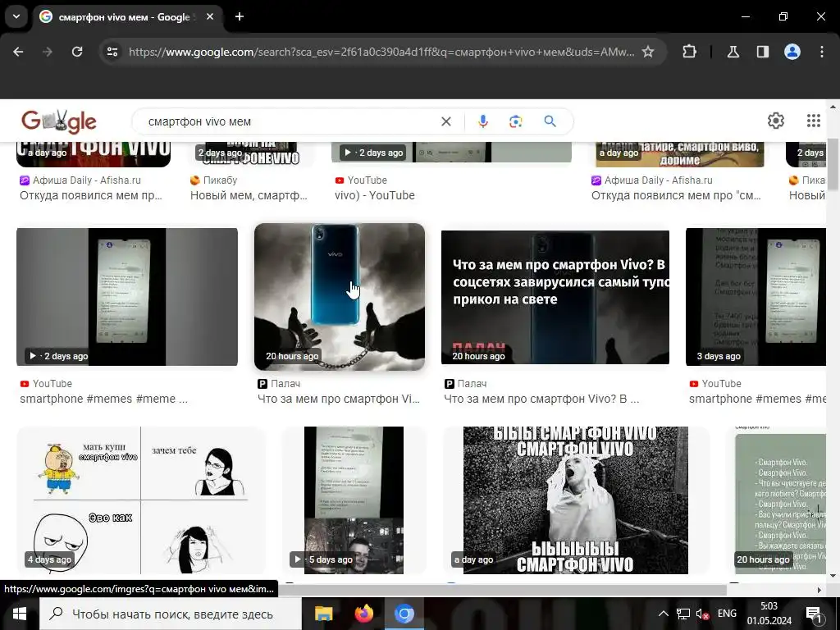The height and width of the screenshot is (630, 840).
Task: Open the 'ЫЫЫЫЫЫ СМАРТФОН VIVO' meme image
Action: tap(575, 500)
